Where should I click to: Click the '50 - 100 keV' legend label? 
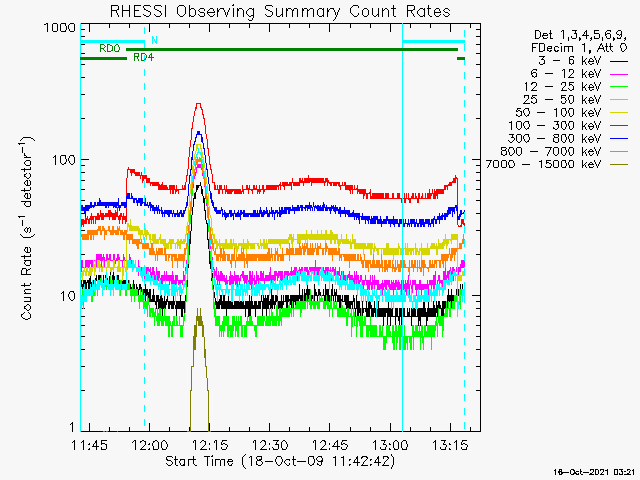[558, 113]
